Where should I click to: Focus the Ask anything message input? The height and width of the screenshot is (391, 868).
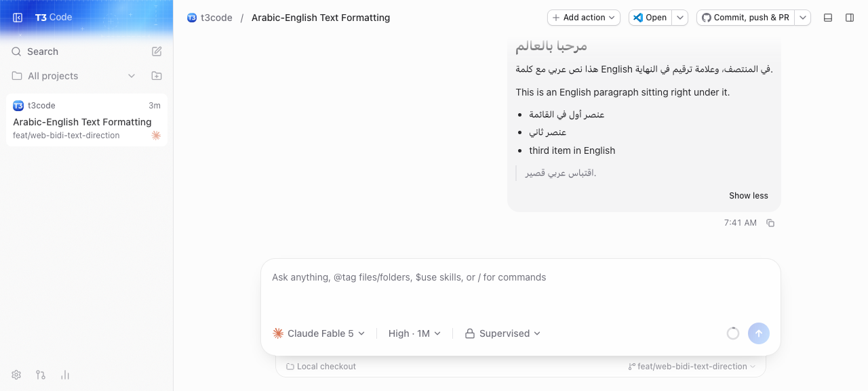[521, 288]
